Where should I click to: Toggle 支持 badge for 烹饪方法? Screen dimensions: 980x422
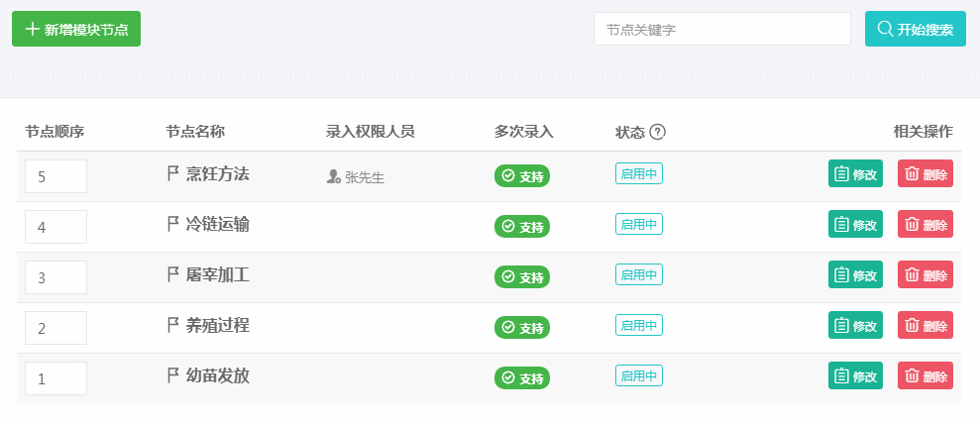(522, 176)
